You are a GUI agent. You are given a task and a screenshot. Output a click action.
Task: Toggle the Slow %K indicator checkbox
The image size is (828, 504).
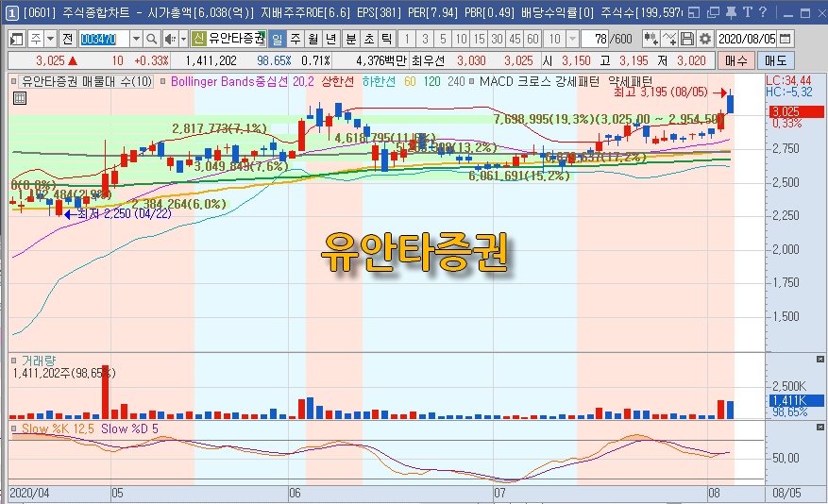point(14,428)
